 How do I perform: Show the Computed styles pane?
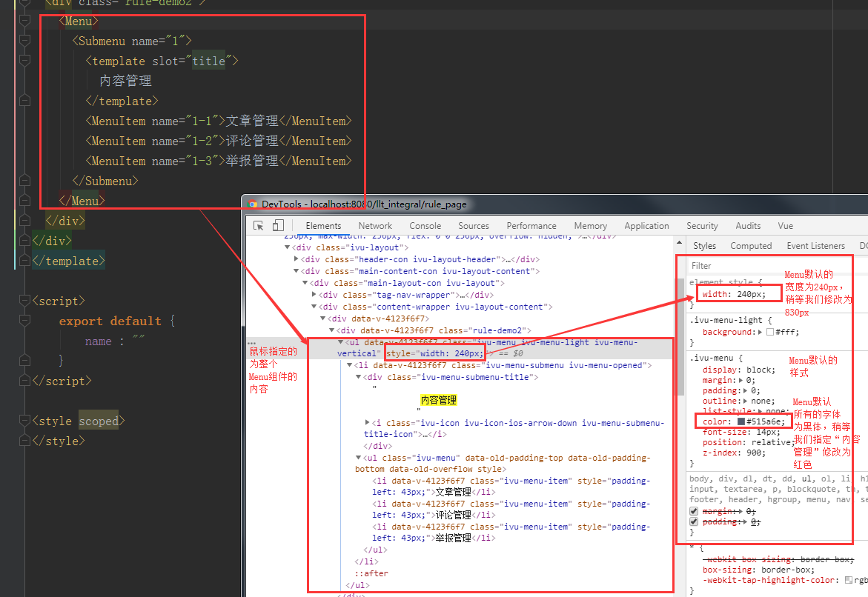coord(751,246)
